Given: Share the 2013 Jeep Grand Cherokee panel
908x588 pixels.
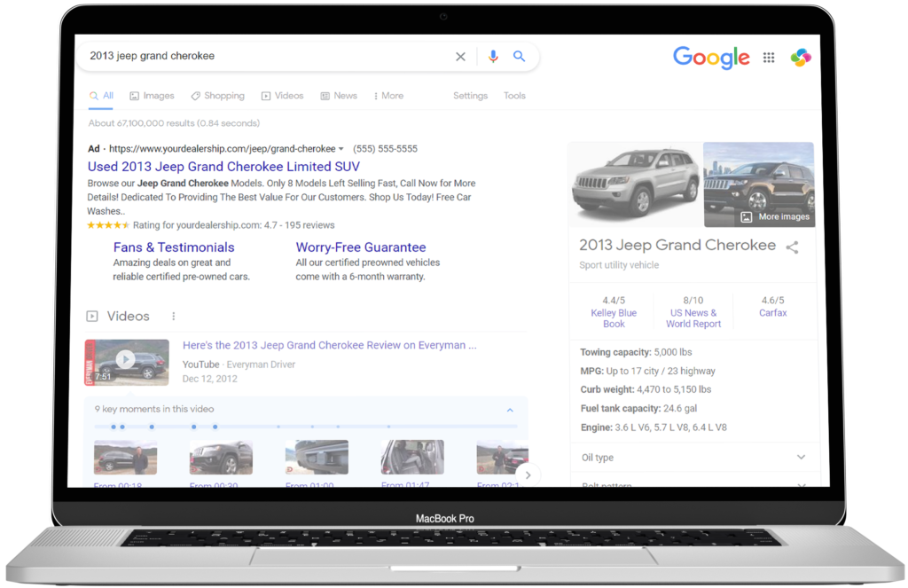Looking at the screenshot, I should [792, 247].
